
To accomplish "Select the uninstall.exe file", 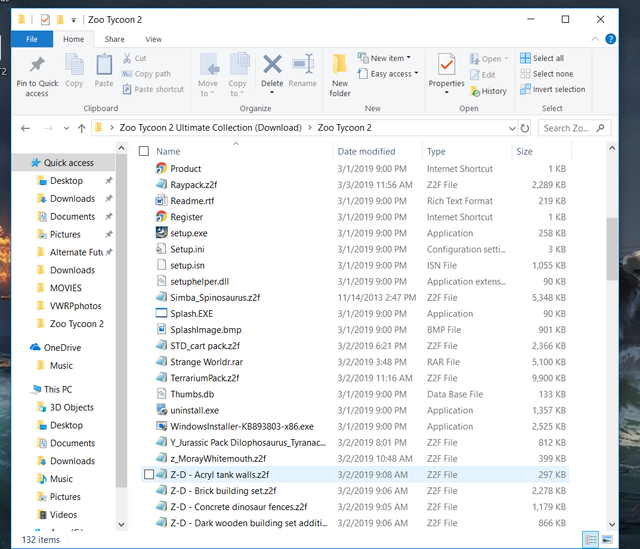I will click(194, 410).
